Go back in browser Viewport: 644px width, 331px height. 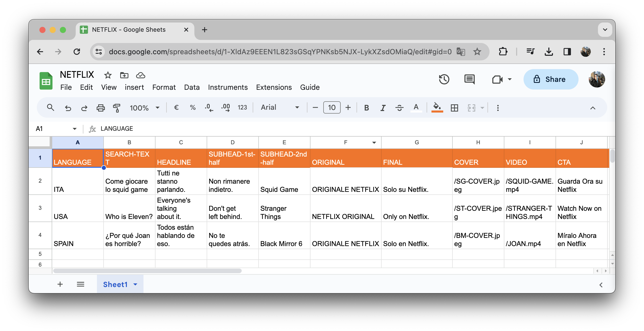coord(40,52)
